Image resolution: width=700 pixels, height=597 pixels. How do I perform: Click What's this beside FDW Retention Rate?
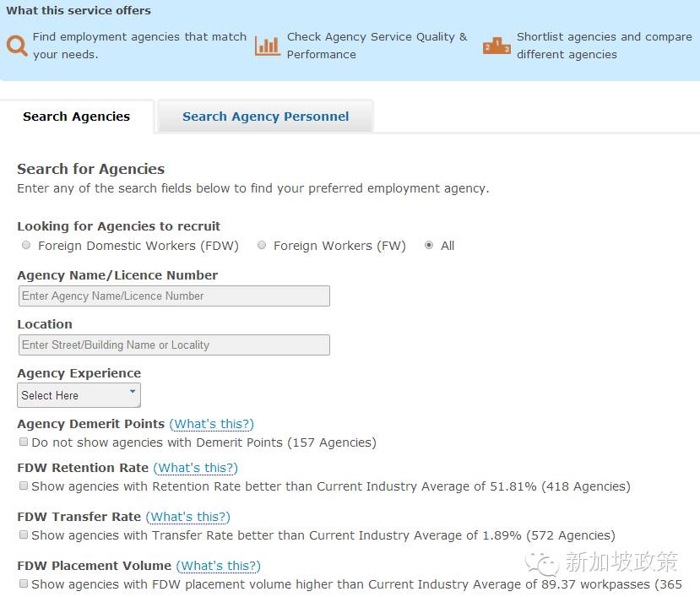(x=195, y=468)
